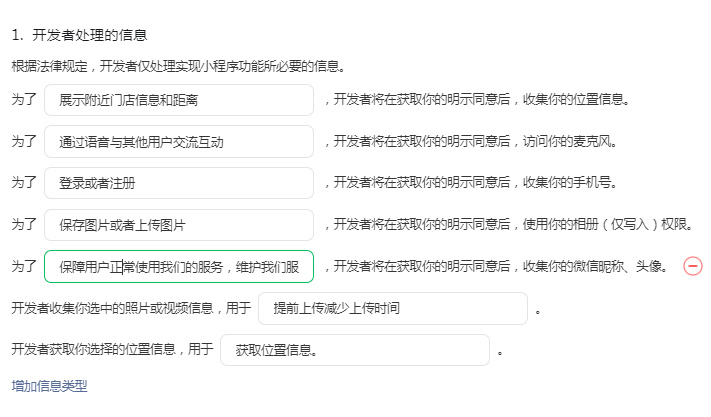This screenshot has height=417, width=711.
Task: Click the 通过语音与其他用户交流互动 text box
Action: coord(179,142)
